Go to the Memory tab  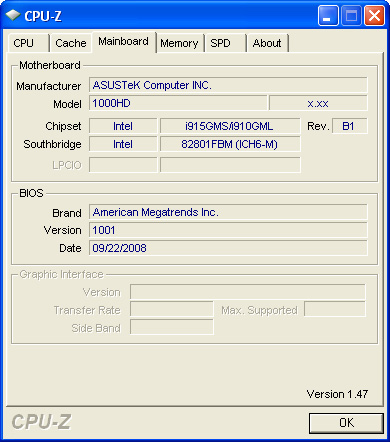point(180,43)
